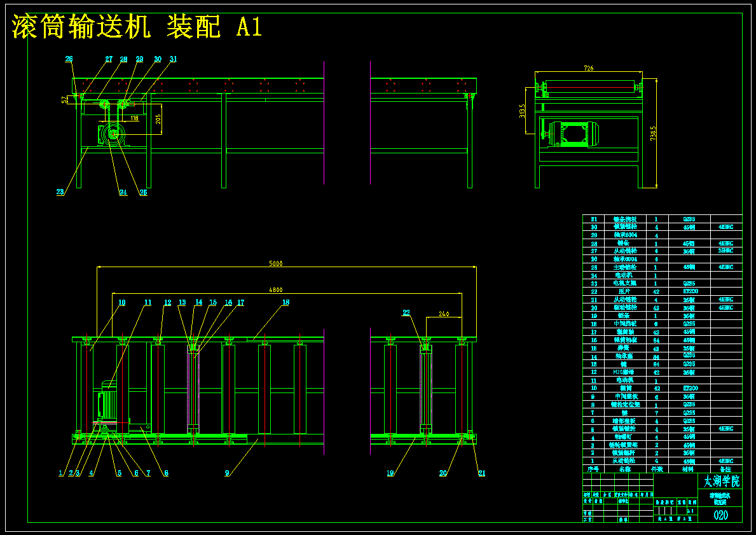The image size is (756, 535).
Task: Click the 5000 overall length dimension
Action: point(276,263)
